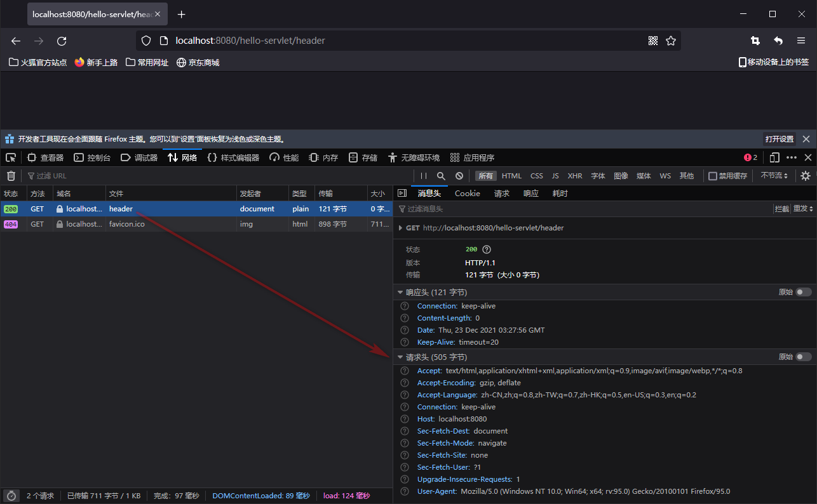Select the favicon.ico request row

coord(196,224)
